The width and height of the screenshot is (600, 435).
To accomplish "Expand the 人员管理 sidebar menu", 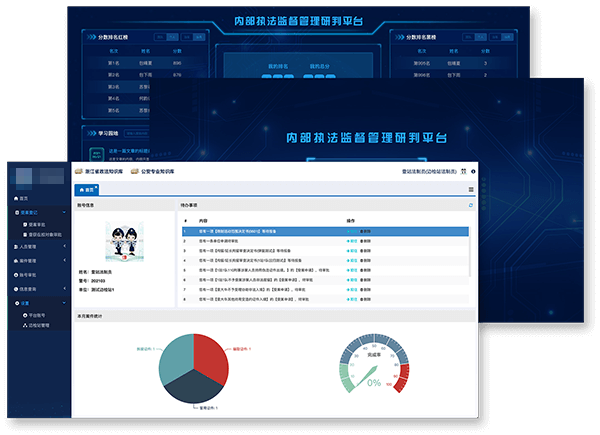I will [28, 245].
